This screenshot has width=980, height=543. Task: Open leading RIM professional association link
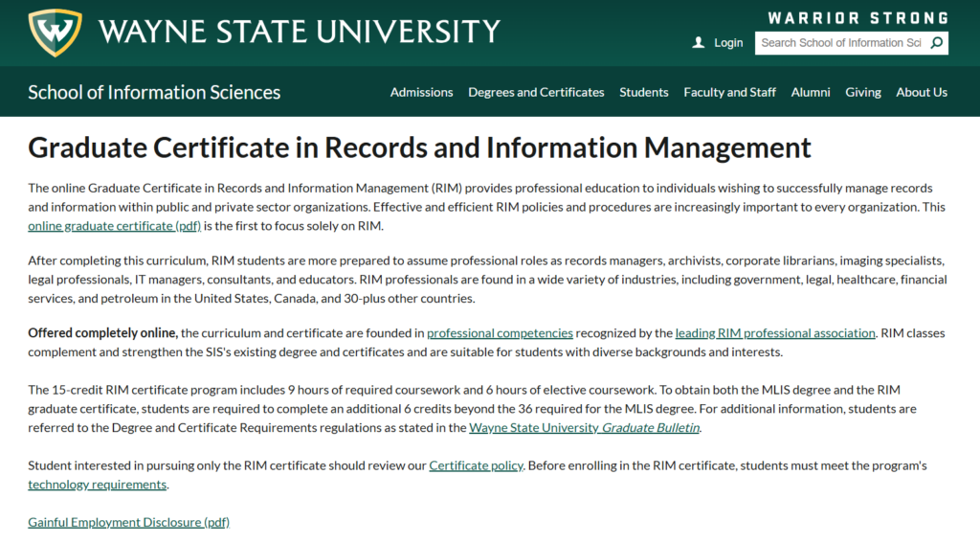[775, 333]
